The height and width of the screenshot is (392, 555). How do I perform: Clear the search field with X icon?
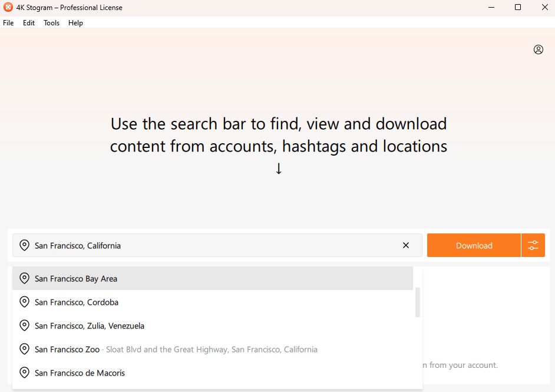[405, 245]
